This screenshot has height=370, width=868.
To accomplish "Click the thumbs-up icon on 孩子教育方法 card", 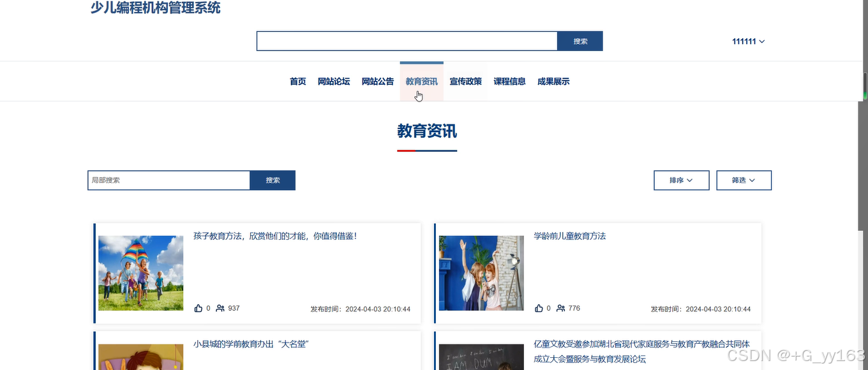I will click(198, 308).
